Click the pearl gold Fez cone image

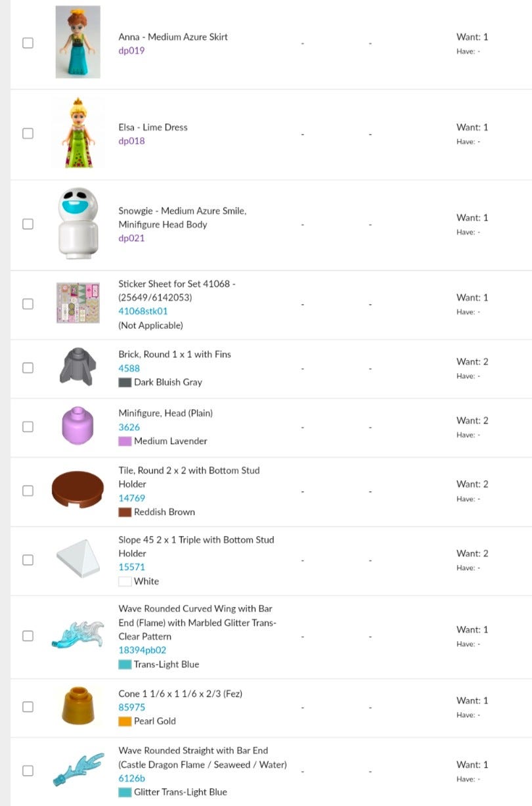78,705
